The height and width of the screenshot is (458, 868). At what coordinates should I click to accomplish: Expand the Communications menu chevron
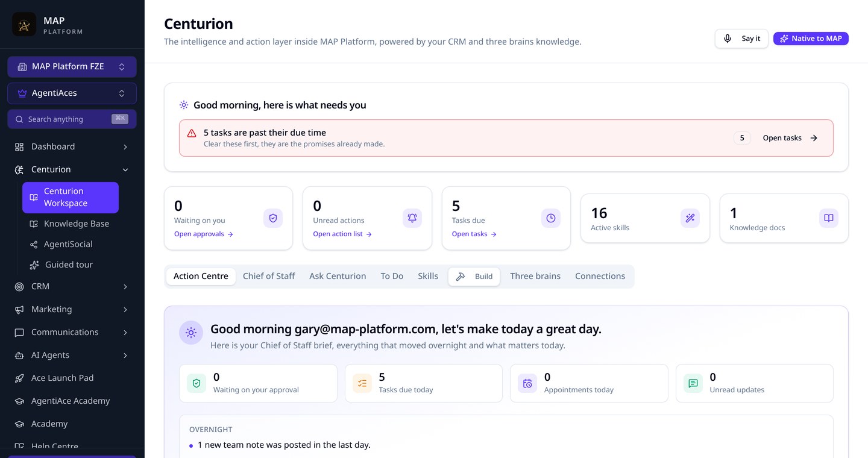click(125, 332)
